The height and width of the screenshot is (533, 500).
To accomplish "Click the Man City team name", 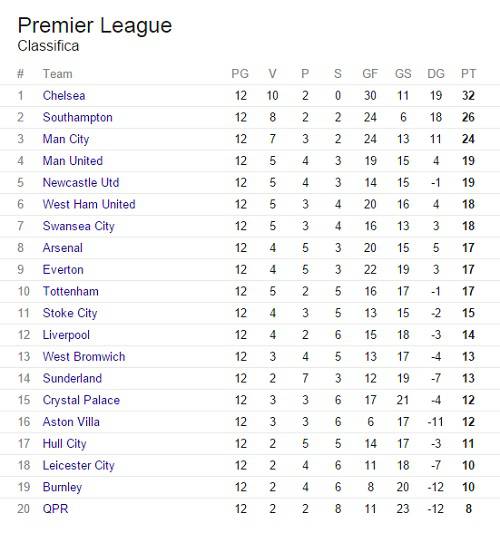I will coord(66,139).
